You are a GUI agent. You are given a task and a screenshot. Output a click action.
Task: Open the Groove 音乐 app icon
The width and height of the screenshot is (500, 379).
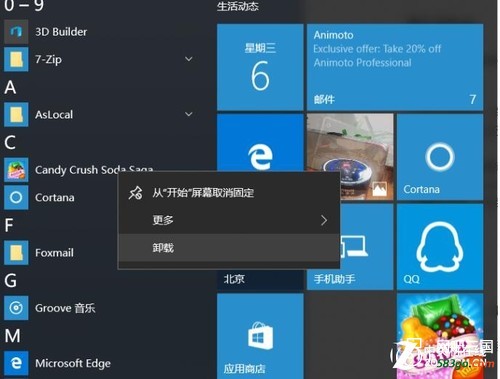[x=16, y=308]
